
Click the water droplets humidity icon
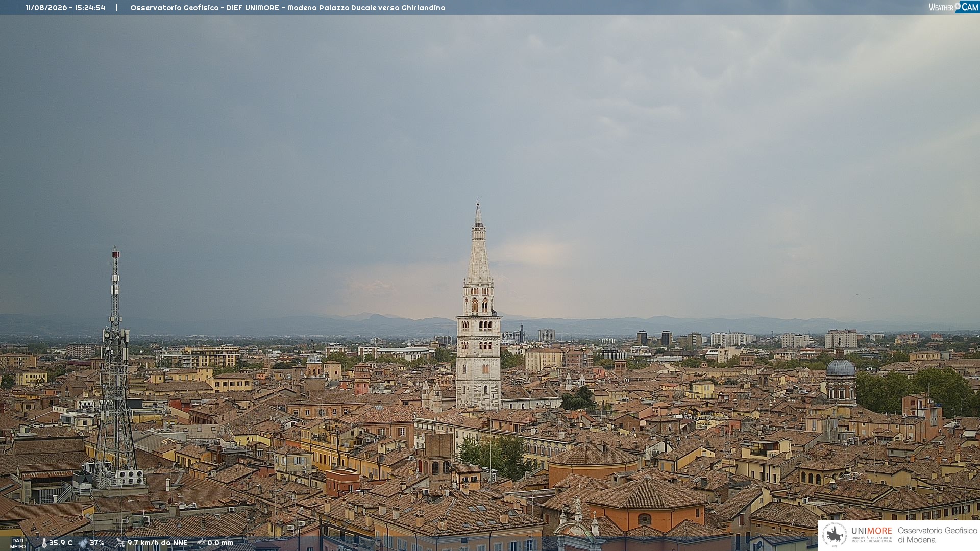[83, 543]
